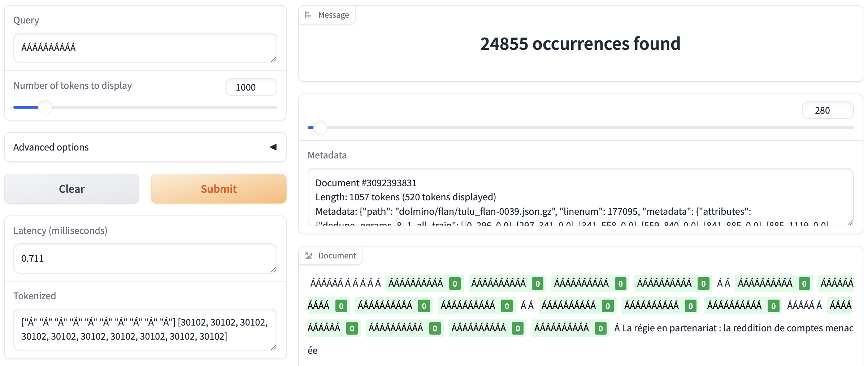Focus the Query text field
This screenshot has width=868, height=366.
pyautogui.click(x=144, y=48)
